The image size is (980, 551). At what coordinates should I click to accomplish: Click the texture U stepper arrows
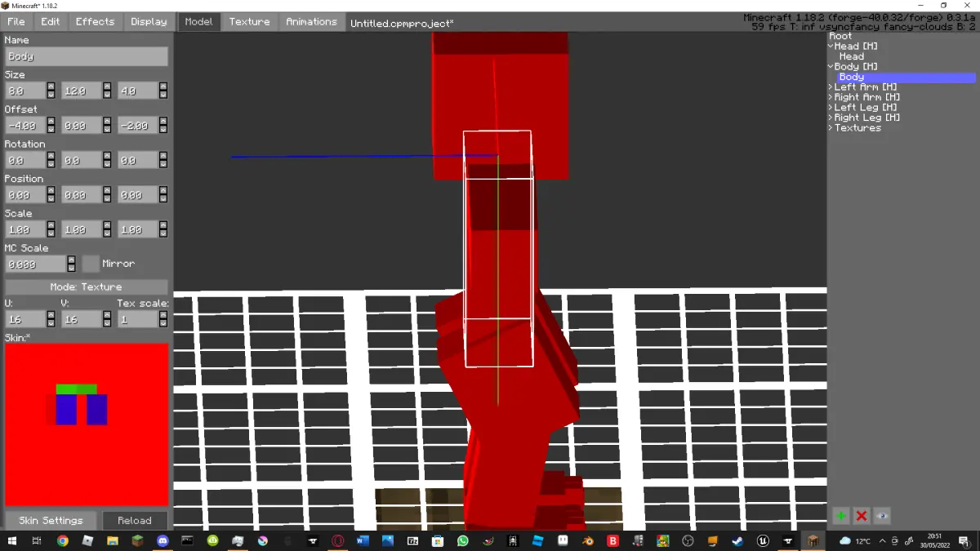(x=51, y=320)
